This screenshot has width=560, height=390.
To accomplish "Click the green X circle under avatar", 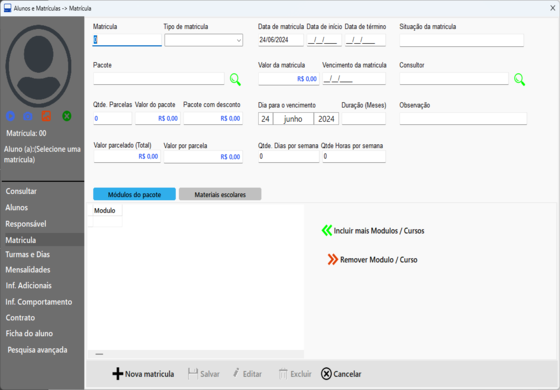I will click(x=67, y=116).
